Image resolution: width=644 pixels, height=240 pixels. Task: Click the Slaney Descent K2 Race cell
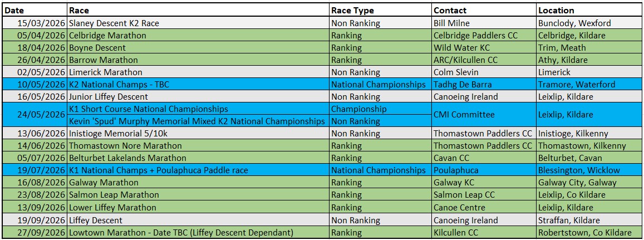(198, 23)
